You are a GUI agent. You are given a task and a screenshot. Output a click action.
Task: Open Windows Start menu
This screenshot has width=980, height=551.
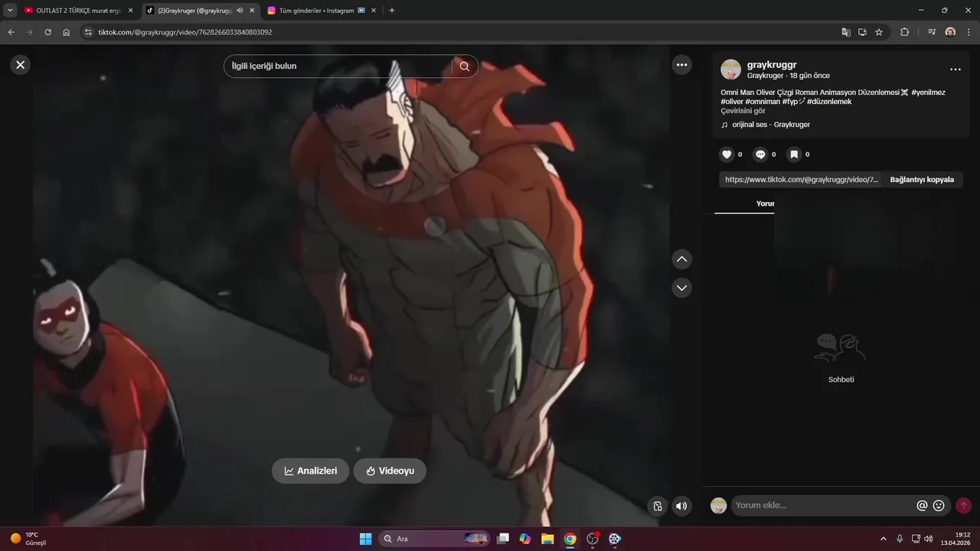tap(365, 539)
